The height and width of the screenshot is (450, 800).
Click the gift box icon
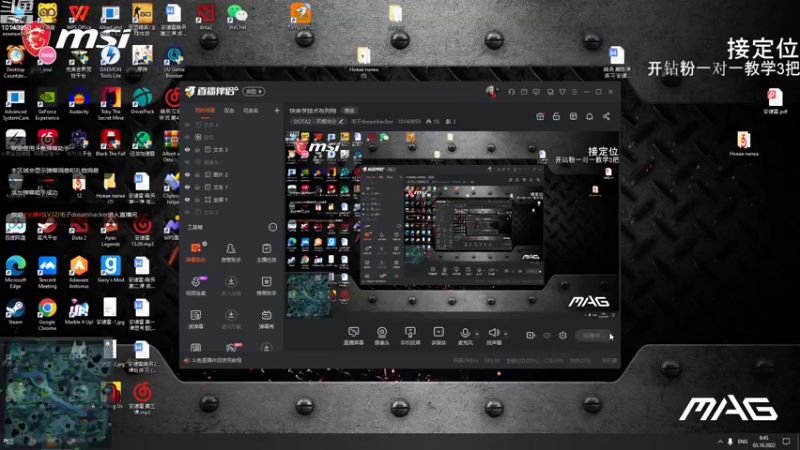540,116
